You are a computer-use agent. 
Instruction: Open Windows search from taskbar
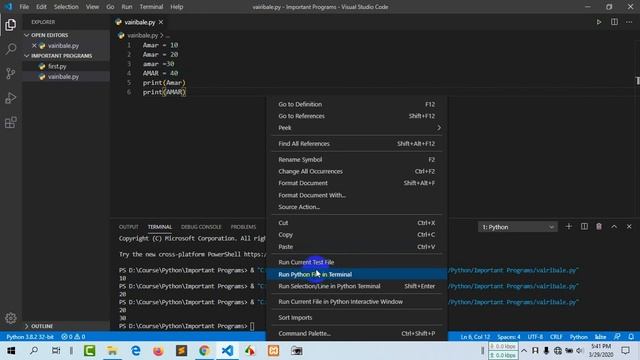[x=34, y=351]
